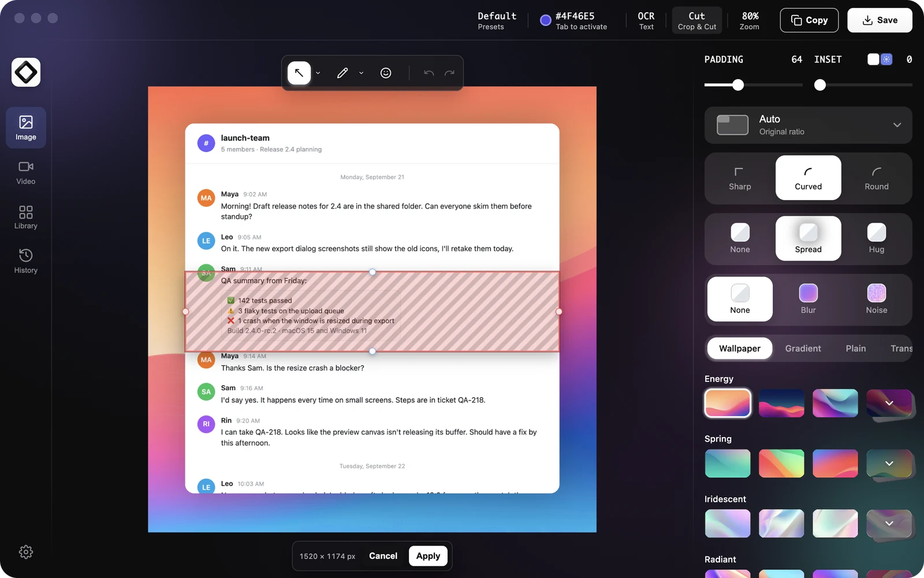Image resolution: width=924 pixels, height=578 pixels.
Task: Select None shadow option
Action: [x=740, y=239]
